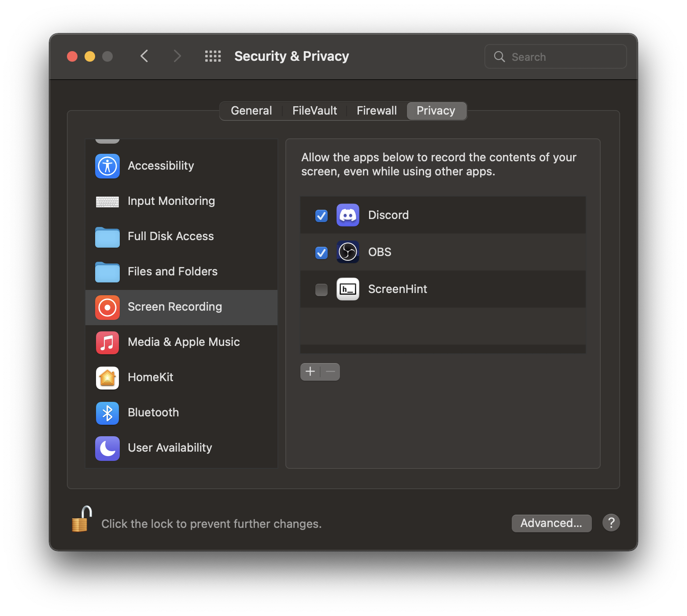Select the ScreenHint name in the app list

398,289
